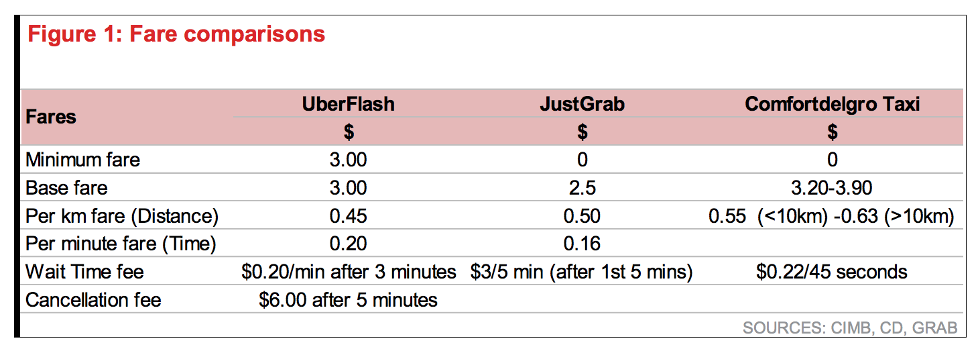The image size is (980, 353).
Task: Click the Per minute fare (Time) label
Action: click(x=121, y=244)
